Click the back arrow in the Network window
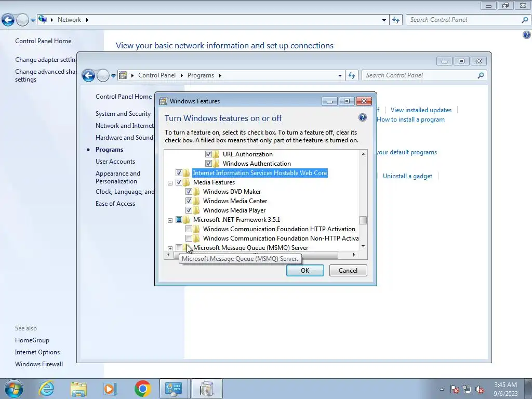 click(x=8, y=20)
